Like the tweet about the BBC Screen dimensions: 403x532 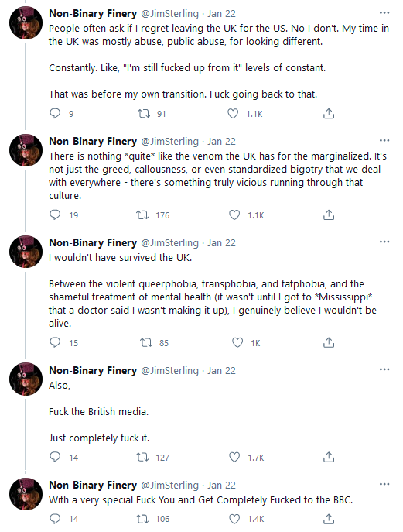[234, 518]
